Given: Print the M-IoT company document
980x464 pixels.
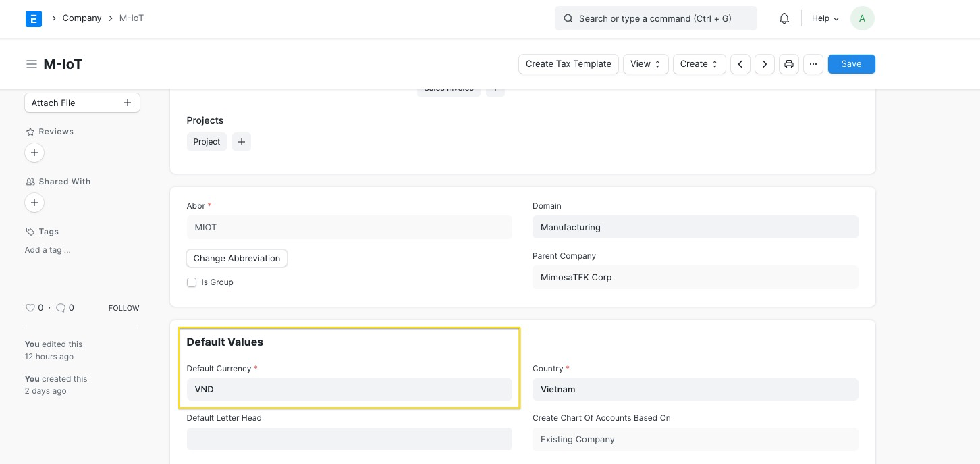Looking at the screenshot, I should pyautogui.click(x=788, y=63).
